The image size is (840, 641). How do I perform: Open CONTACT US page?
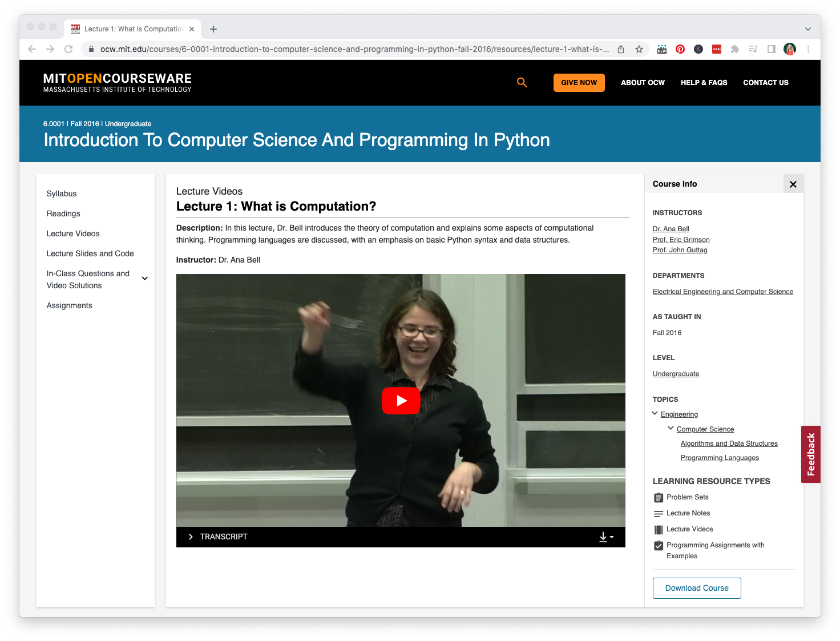[765, 83]
